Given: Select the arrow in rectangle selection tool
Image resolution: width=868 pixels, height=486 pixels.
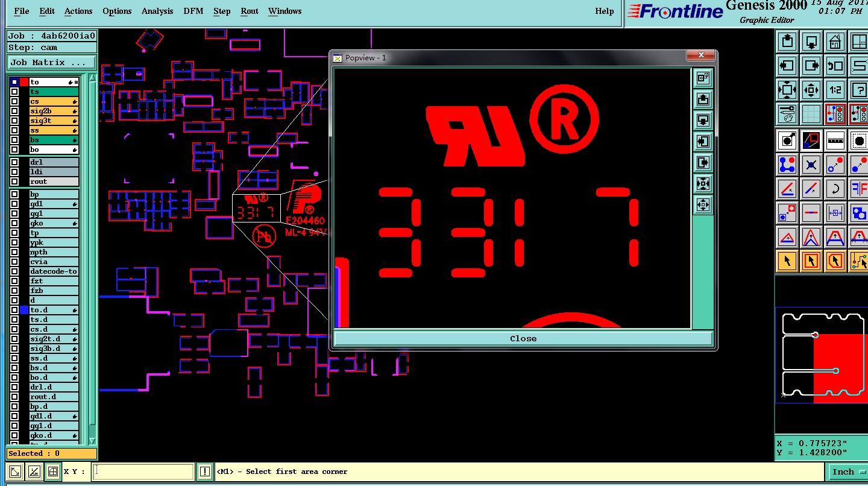Looking at the screenshot, I should [811, 261].
